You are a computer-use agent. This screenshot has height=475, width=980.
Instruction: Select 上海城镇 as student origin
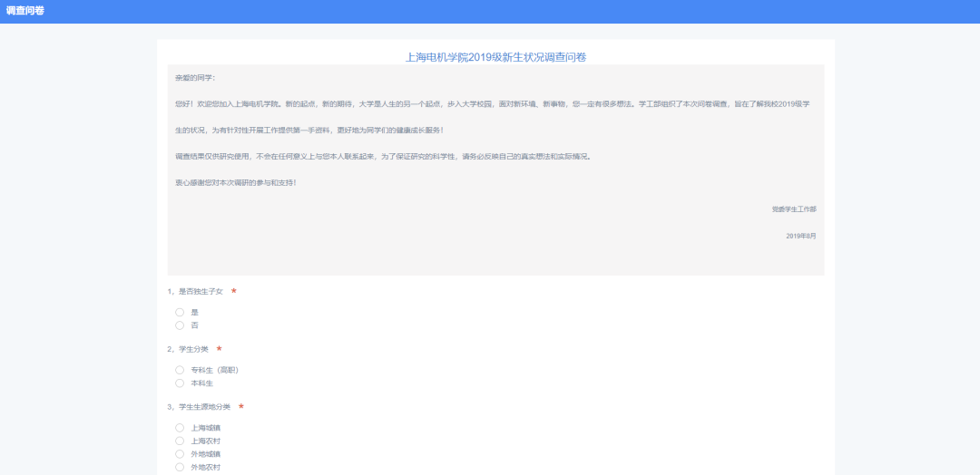pyautogui.click(x=180, y=428)
